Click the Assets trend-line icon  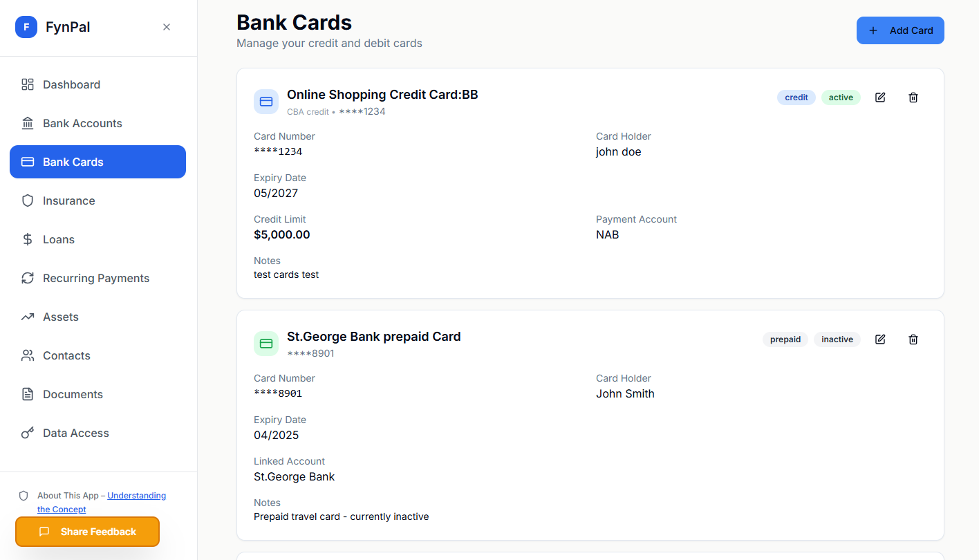click(28, 317)
